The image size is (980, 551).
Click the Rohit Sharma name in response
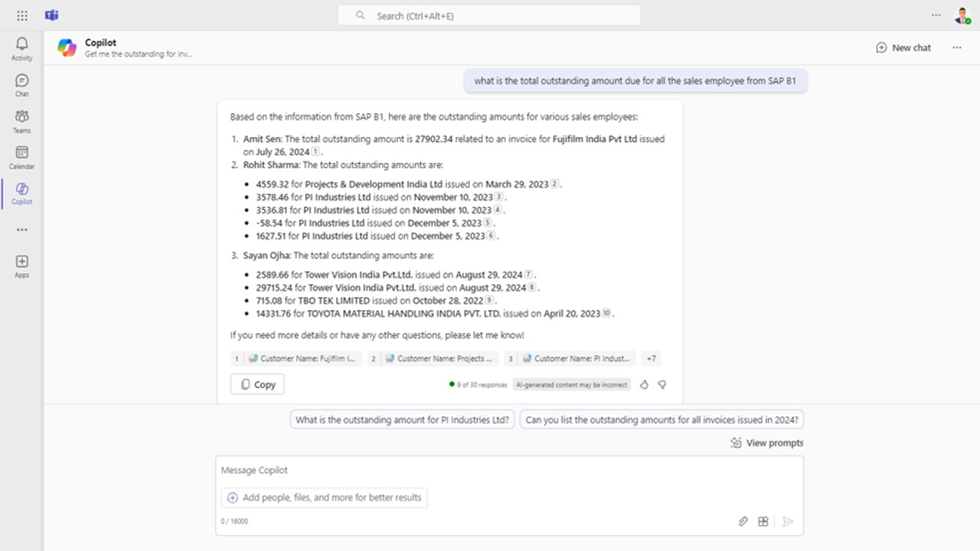click(x=271, y=165)
